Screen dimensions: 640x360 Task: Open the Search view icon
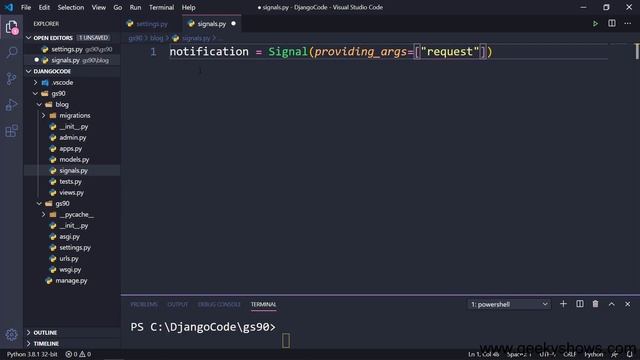pyautogui.click(x=11, y=52)
